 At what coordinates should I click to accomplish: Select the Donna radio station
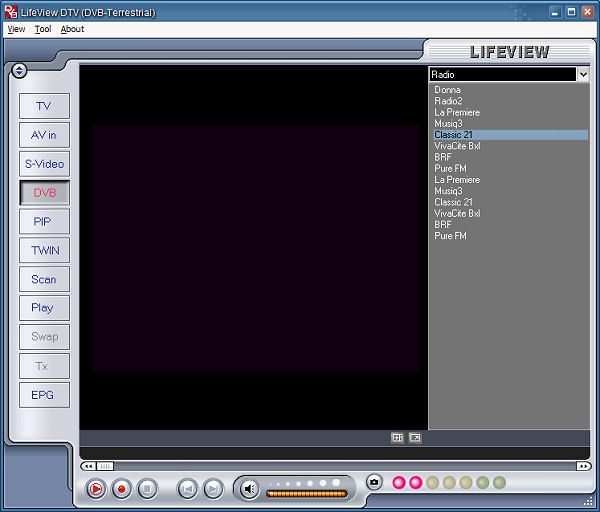click(448, 90)
